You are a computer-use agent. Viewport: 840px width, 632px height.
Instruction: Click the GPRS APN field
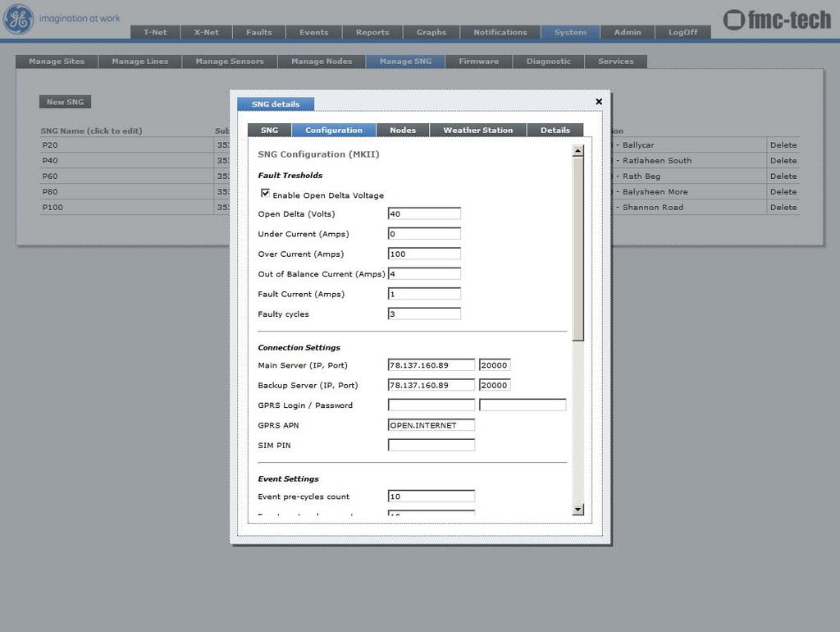point(431,425)
